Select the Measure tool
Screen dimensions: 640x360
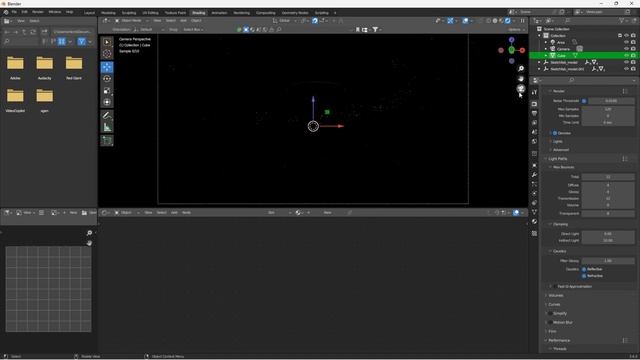click(107, 127)
